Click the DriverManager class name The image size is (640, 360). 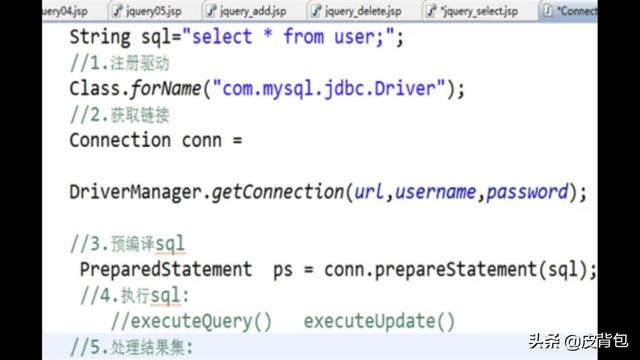[x=136, y=192]
